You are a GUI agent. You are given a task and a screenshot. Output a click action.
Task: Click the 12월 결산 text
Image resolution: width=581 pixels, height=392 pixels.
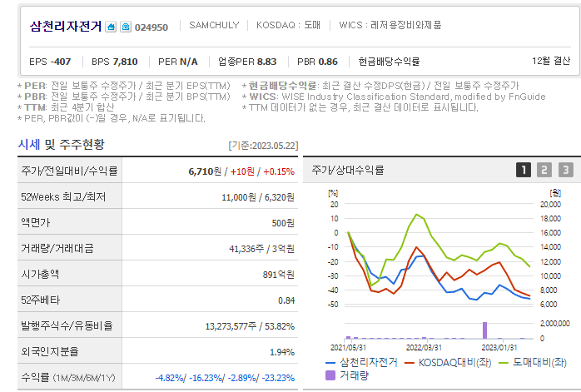(551, 61)
